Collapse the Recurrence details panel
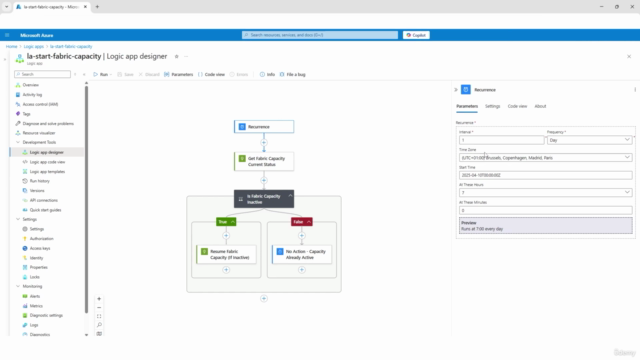Viewport: 640px width, 360px height. pos(456,90)
